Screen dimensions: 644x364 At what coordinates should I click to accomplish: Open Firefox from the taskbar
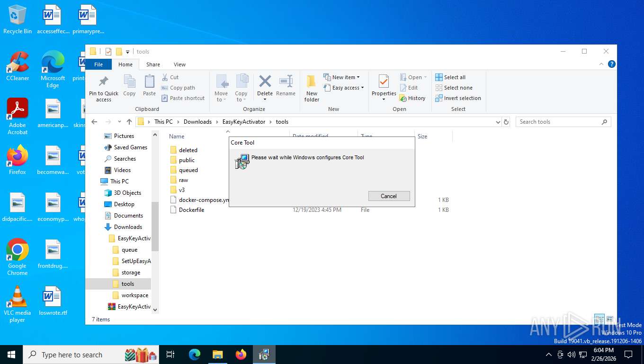tap(241, 355)
